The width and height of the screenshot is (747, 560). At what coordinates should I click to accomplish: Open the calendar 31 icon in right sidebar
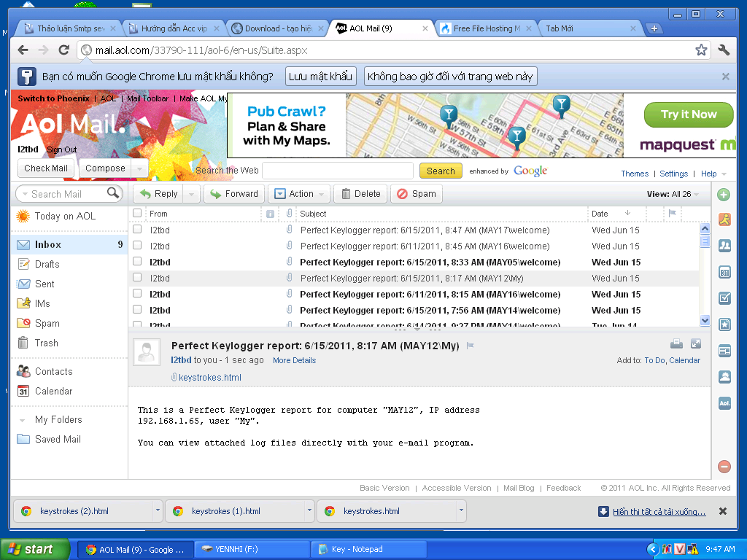(724, 273)
